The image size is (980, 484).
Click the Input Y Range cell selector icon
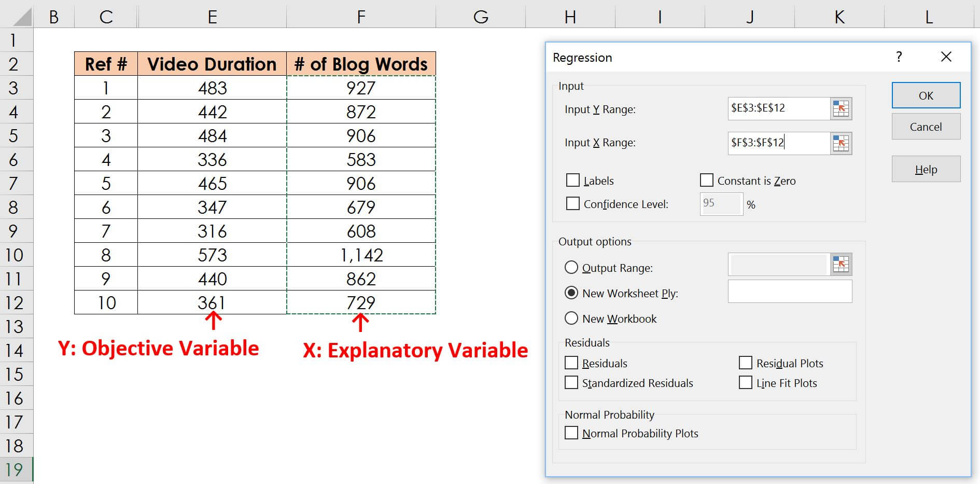point(842,108)
